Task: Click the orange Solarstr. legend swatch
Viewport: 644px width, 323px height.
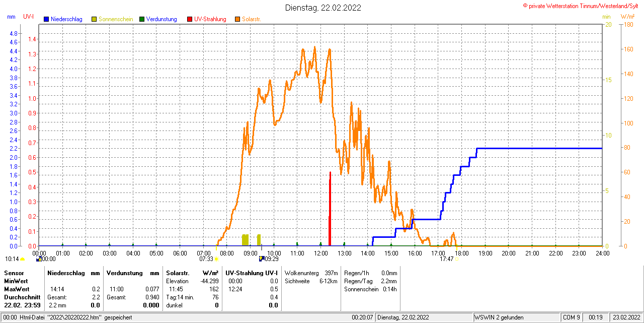Action: tap(237, 19)
